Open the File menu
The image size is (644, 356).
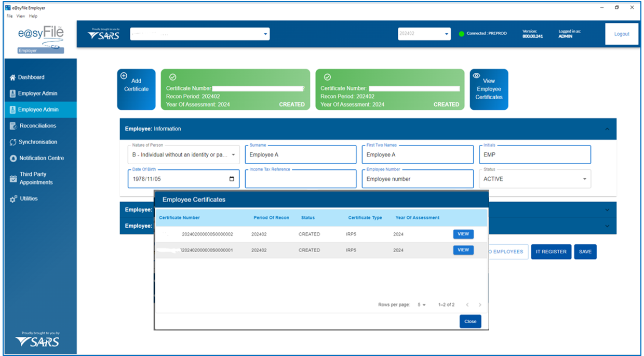(9, 16)
